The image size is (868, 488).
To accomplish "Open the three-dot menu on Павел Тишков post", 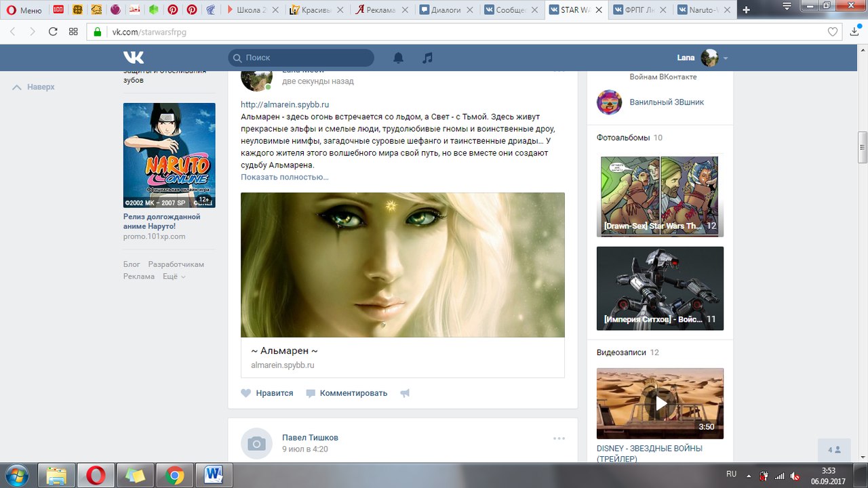I will click(x=559, y=439).
